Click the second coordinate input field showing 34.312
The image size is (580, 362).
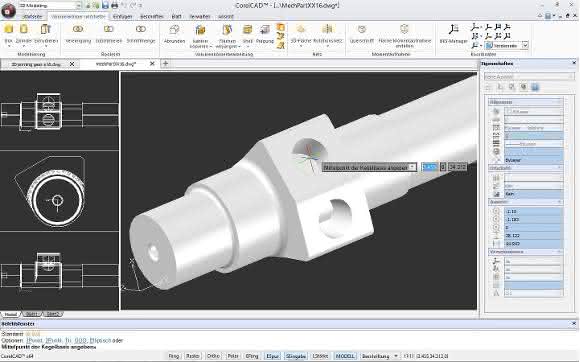pyautogui.click(x=457, y=167)
